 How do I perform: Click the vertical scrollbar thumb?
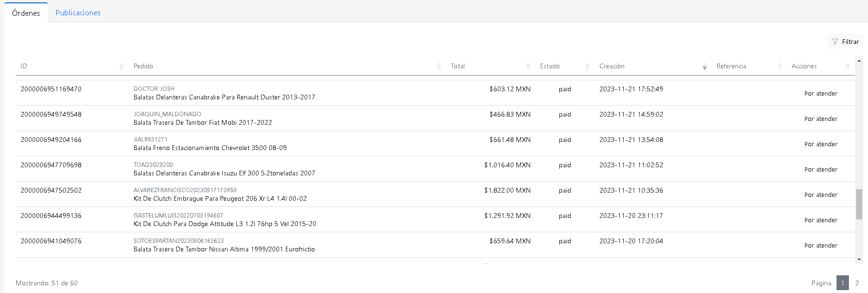859,204
